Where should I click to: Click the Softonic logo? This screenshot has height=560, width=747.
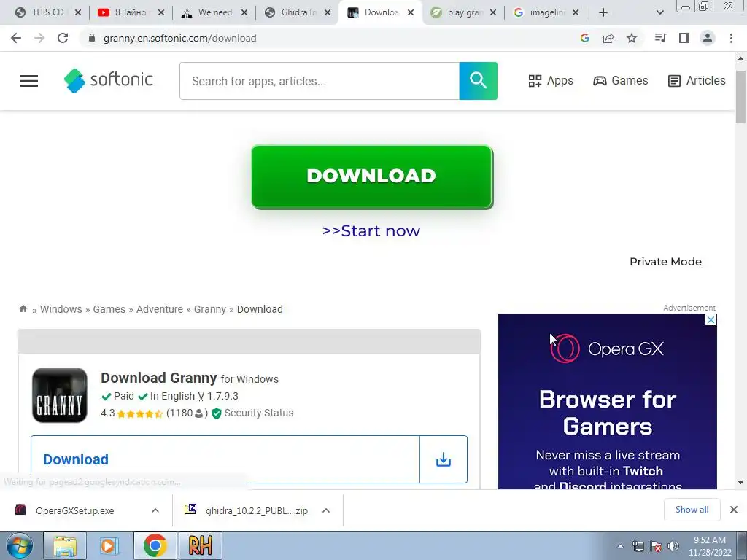109,80
